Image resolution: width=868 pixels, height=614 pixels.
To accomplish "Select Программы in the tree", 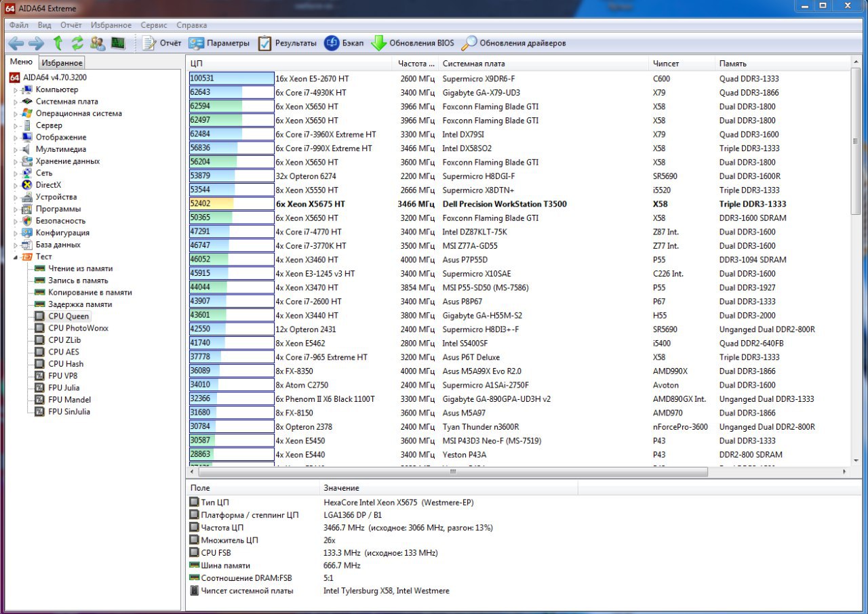I will pos(58,209).
